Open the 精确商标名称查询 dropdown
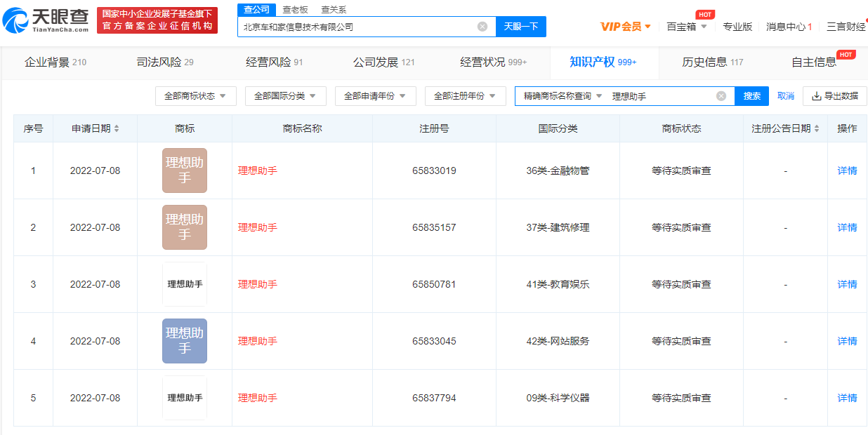This screenshot has height=435, width=868. [563, 96]
